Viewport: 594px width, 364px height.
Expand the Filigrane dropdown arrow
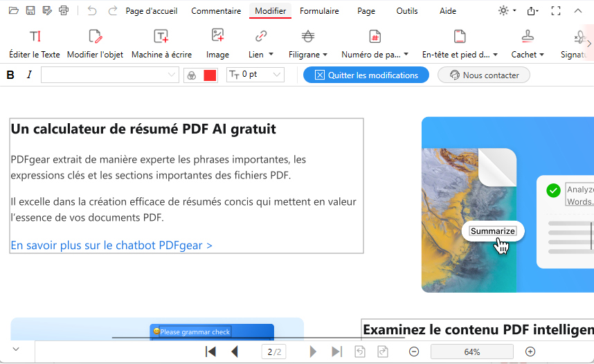tap(325, 55)
